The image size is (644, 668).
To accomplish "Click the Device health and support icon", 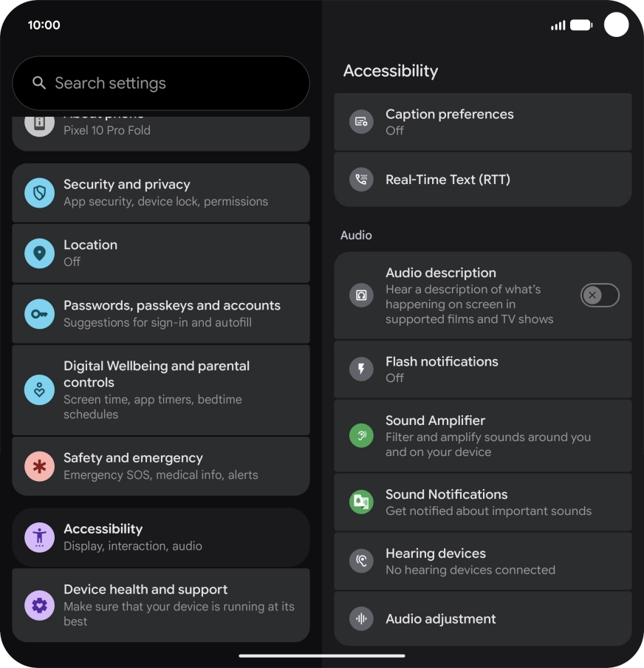I will (x=39, y=605).
